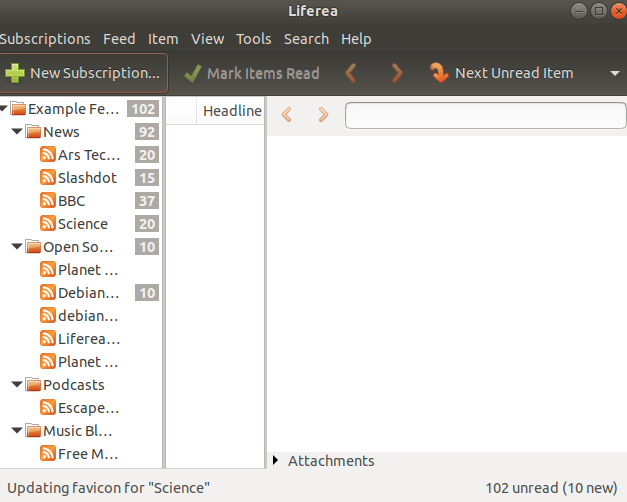The height and width of the screenshot is (502, 627).
Task: Collapse the Podcasts folder tree
Action: tap(17, 384)
